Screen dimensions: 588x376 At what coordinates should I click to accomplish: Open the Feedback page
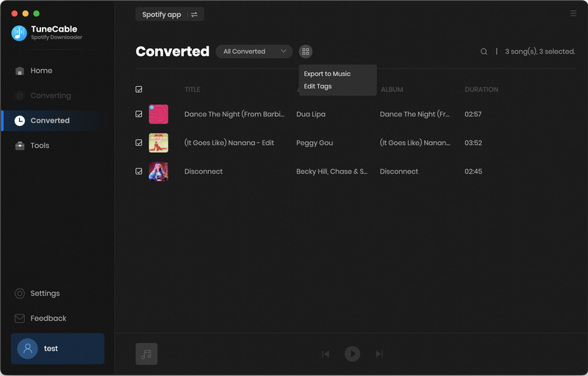click(x=48, y=319)
